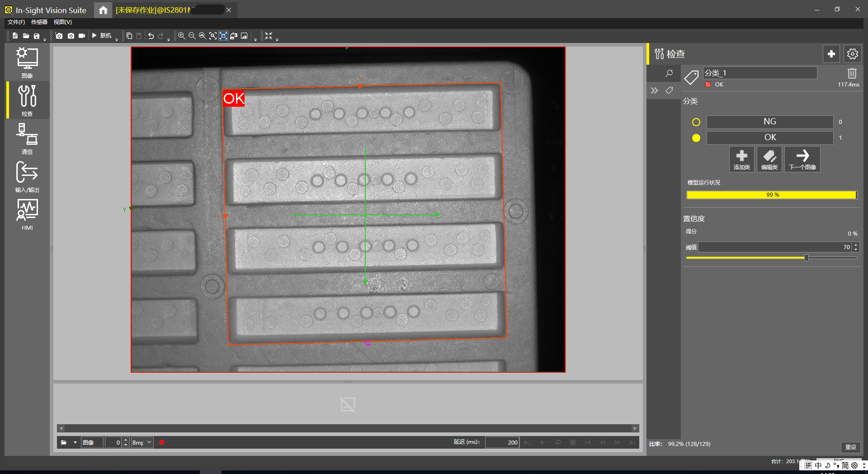Click the red OK result label on the image

point(234,99)
